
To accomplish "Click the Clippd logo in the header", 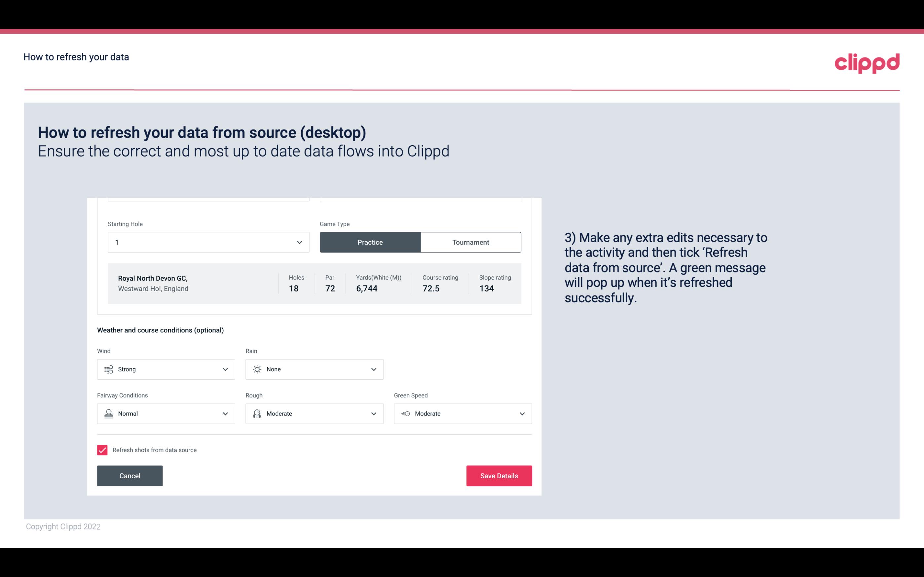I will (x=867, y=62).
